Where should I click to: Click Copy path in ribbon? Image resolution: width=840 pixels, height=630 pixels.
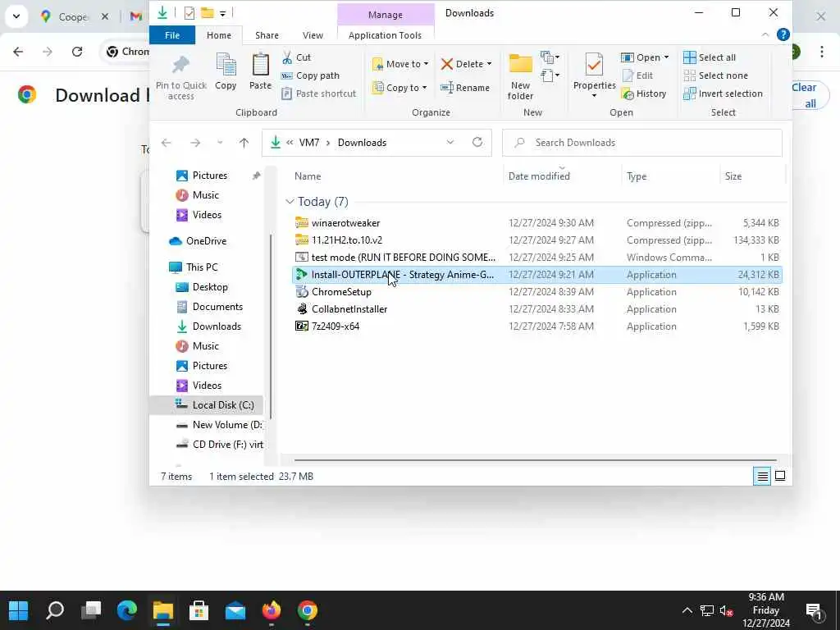(x=311, y=75)
